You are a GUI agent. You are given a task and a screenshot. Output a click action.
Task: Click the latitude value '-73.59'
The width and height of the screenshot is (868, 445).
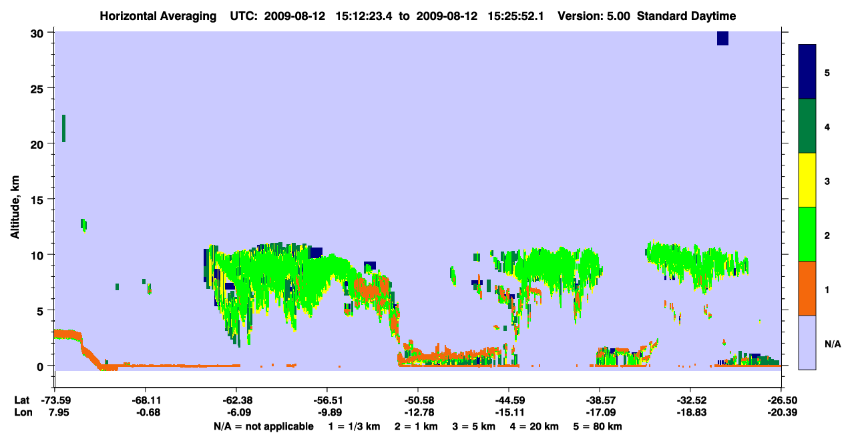coord(55,400)
